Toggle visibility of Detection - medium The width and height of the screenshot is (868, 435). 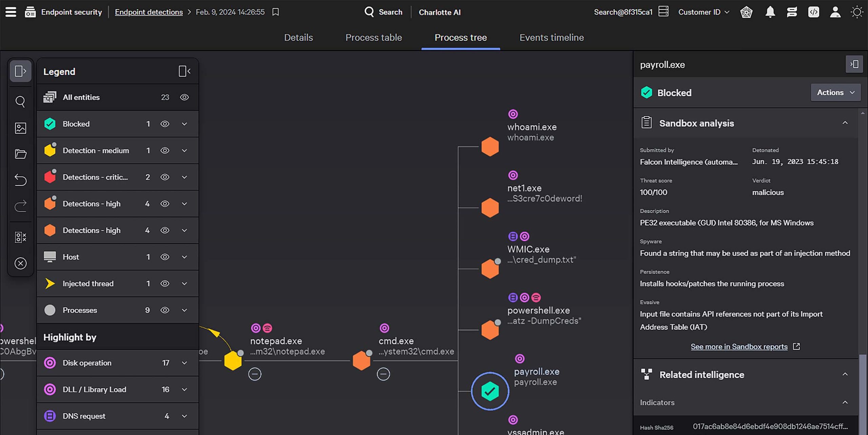[165, 150]
